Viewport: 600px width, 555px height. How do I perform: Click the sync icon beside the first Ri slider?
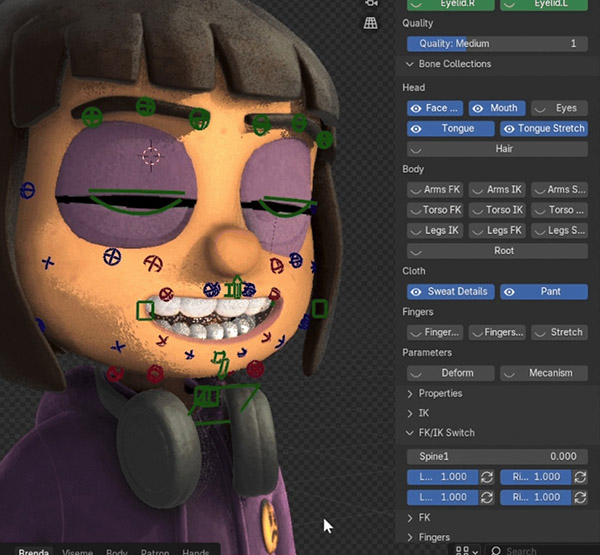(581, 477)
